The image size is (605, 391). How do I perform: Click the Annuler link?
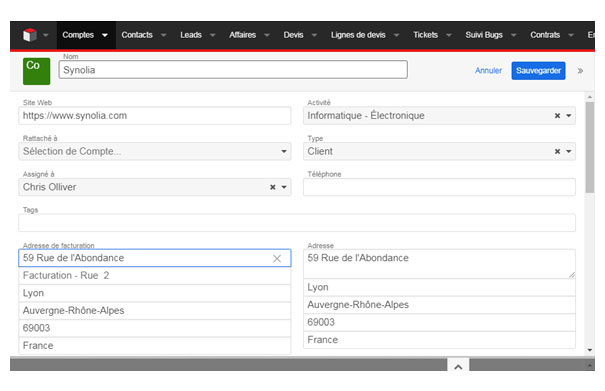[x=488, y=71]
